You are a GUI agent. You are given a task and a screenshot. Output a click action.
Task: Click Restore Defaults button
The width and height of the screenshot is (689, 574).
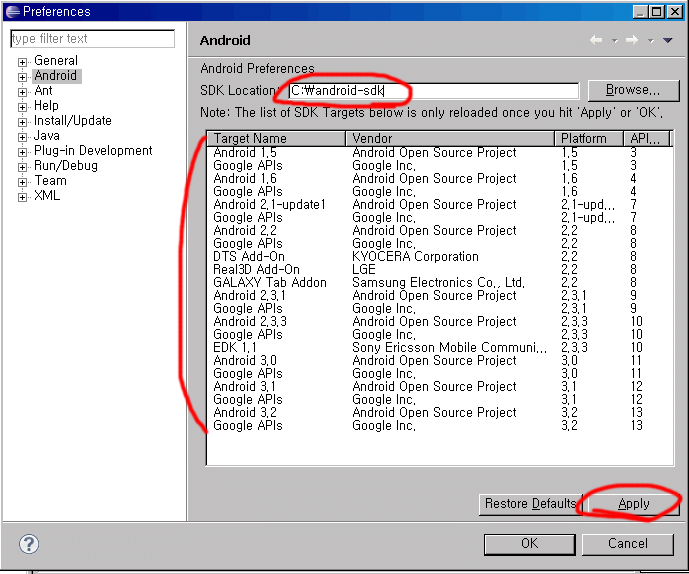[x=530, y=504]
